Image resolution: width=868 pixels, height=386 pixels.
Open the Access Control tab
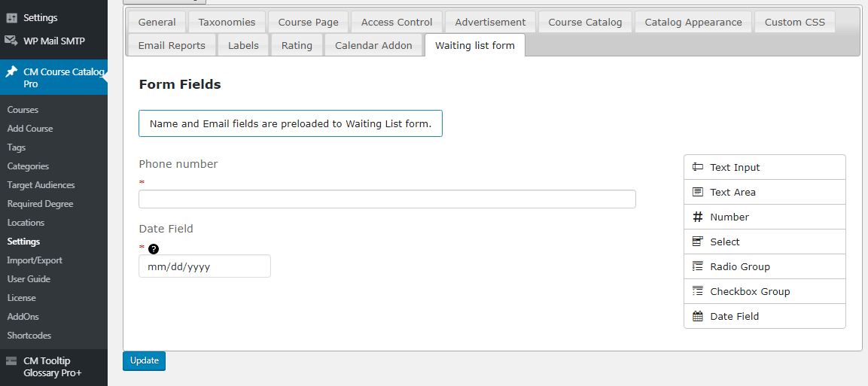pyautogui.click(x=397, y=23)
